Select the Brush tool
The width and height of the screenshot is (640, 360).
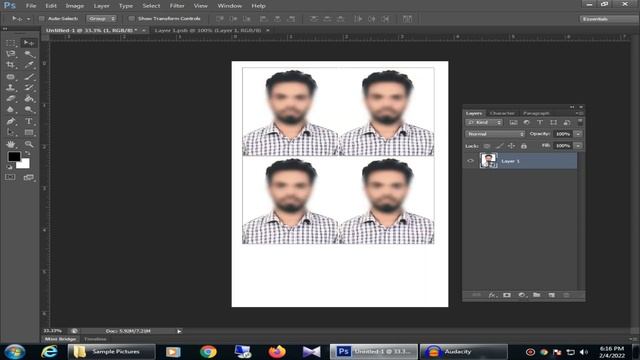pyautogui.click(x=29, y=77)
